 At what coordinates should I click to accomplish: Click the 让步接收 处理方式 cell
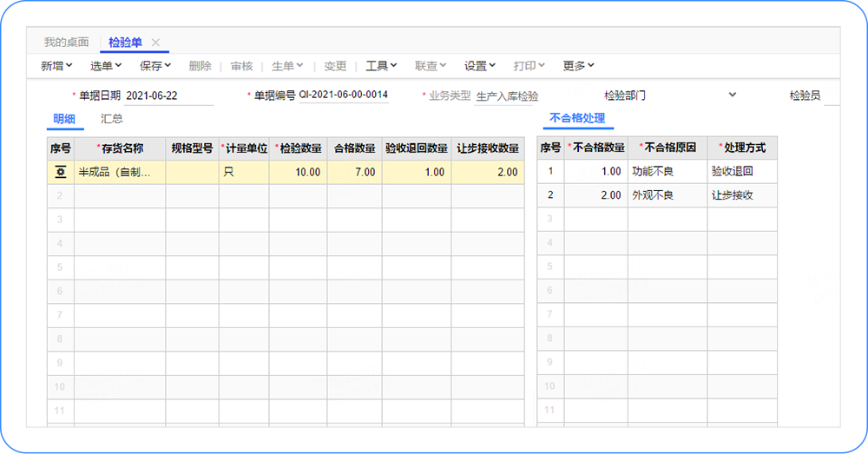[742, 195]
